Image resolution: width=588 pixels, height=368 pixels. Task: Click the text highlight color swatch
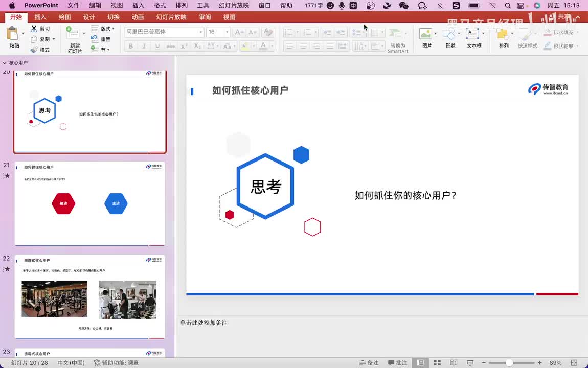tap(245, 46)
